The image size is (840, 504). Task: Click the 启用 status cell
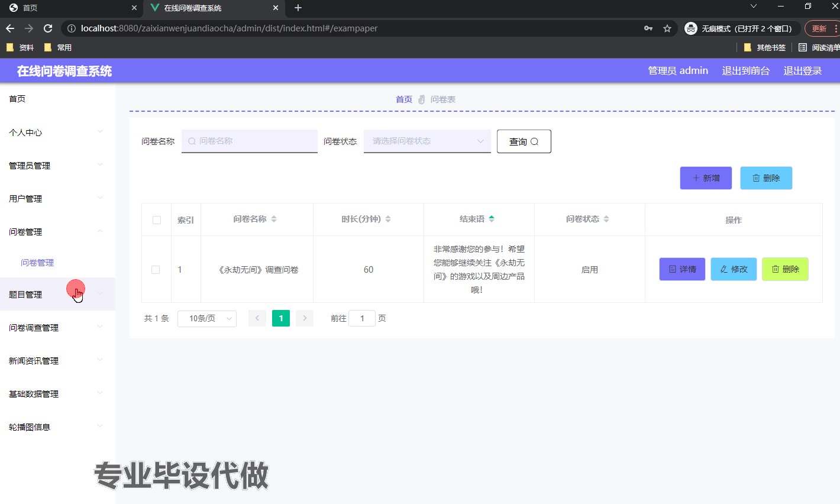click(590, 270)
